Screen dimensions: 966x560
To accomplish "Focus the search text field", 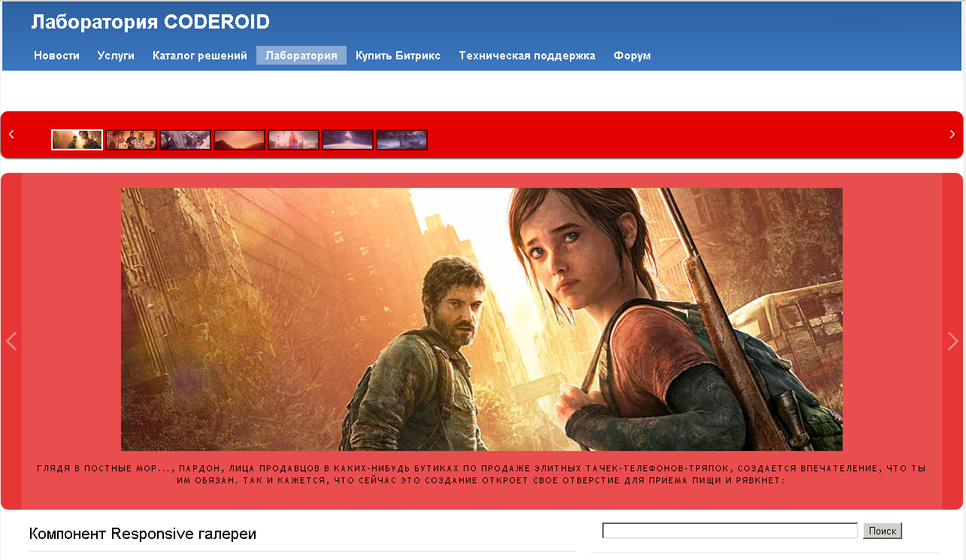I will pos(729,531).
